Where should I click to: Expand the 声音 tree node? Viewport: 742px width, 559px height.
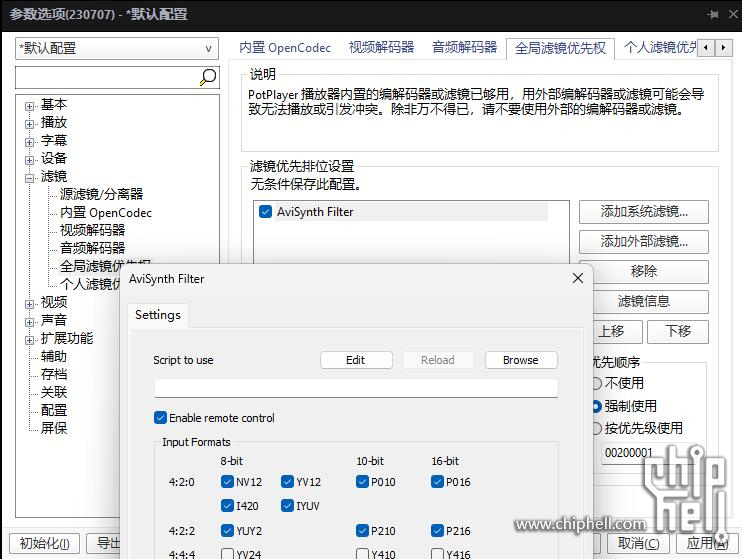[x=29, y=322]
